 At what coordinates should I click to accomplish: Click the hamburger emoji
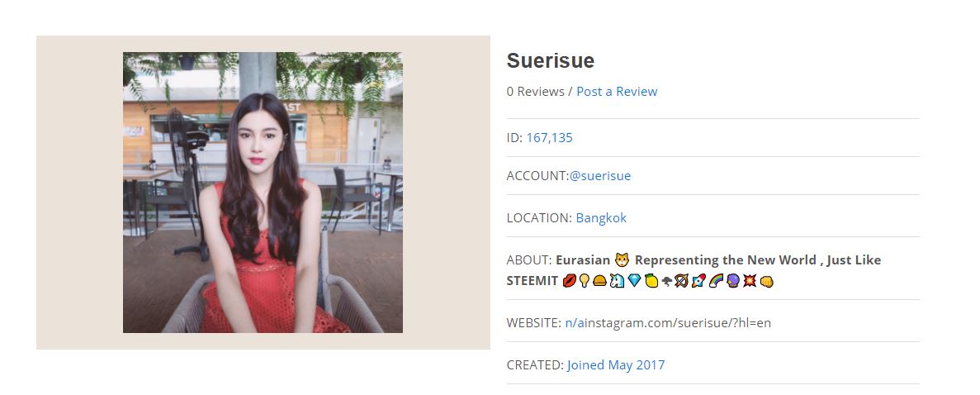click(599, 281)
